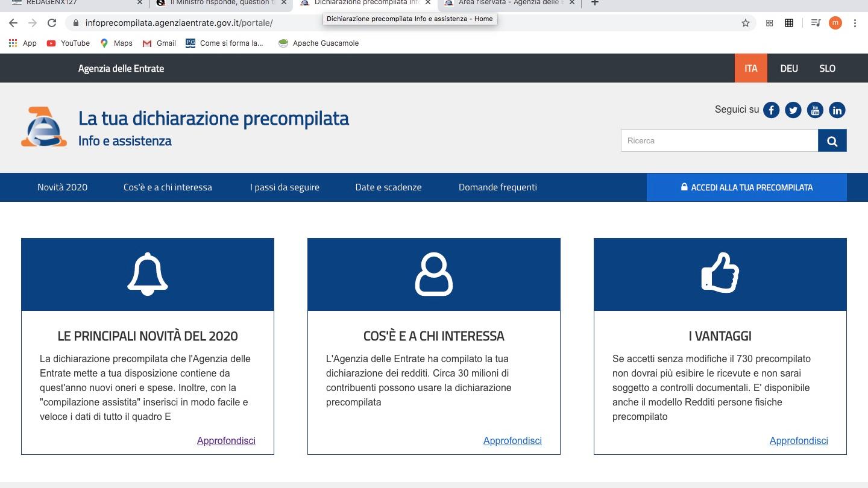Image resolution: width=868 pixels, height=488 pixels.
Task: Click the person icon on Cos'è card
Action: [434, 274]
